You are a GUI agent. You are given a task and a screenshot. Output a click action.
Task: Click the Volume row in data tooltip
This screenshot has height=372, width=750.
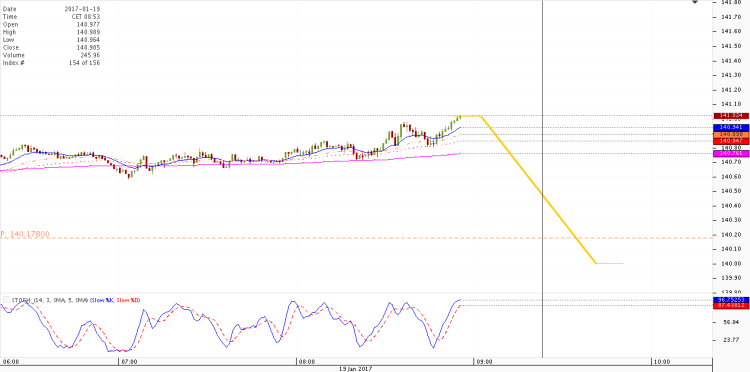pyautogui.click(x=51, y=55)
